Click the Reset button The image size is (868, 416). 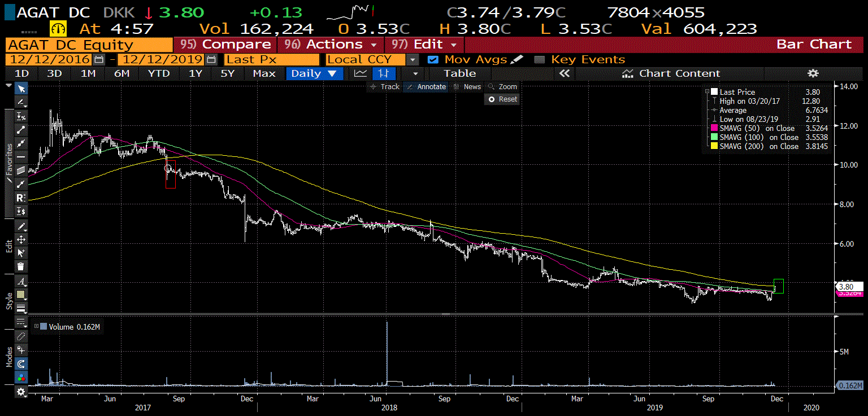(502, 99)
